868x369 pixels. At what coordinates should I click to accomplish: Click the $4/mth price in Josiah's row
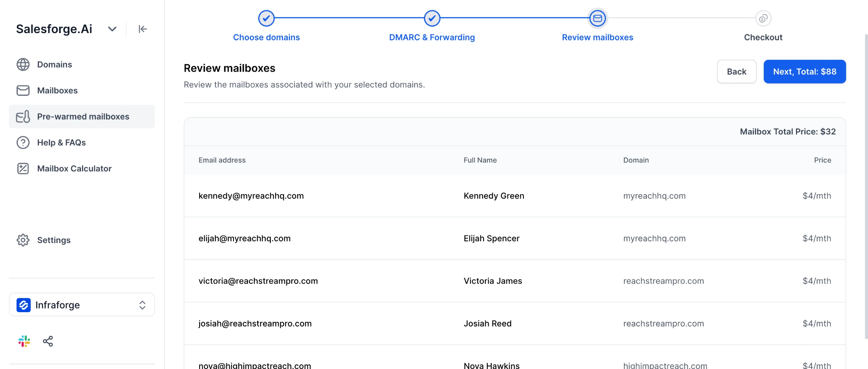817,324
